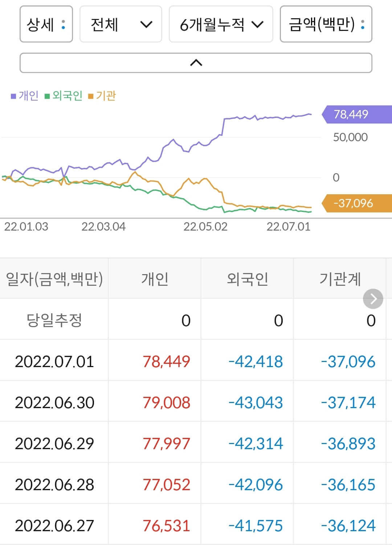Select the 외국인 column header

point(247,278)
